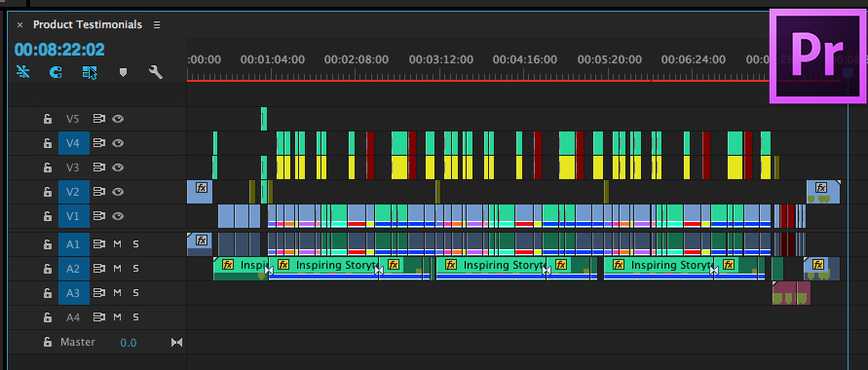The width and height of the screenshot is (868, 370).
Task: Click the Master track output icon
Action: coord(176,343)
